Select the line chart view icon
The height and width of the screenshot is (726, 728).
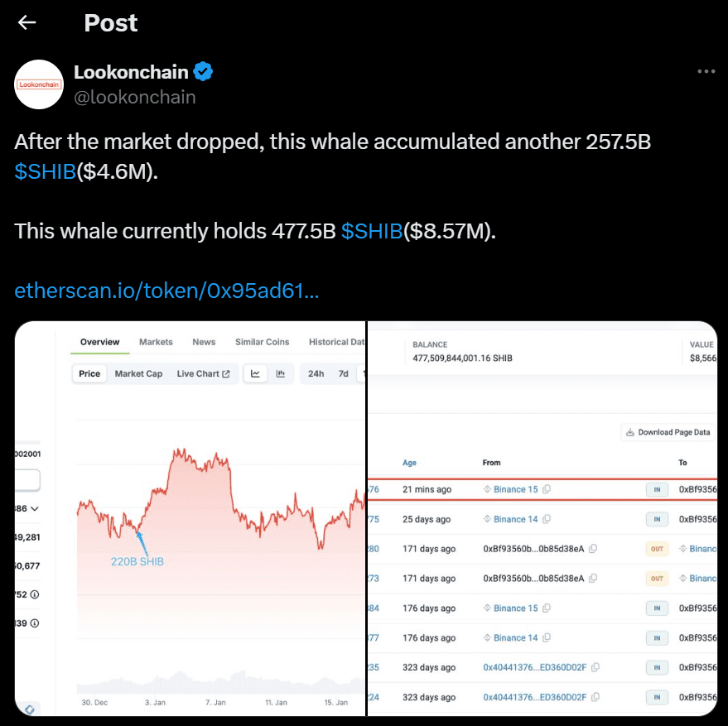(x=256, y=373)
